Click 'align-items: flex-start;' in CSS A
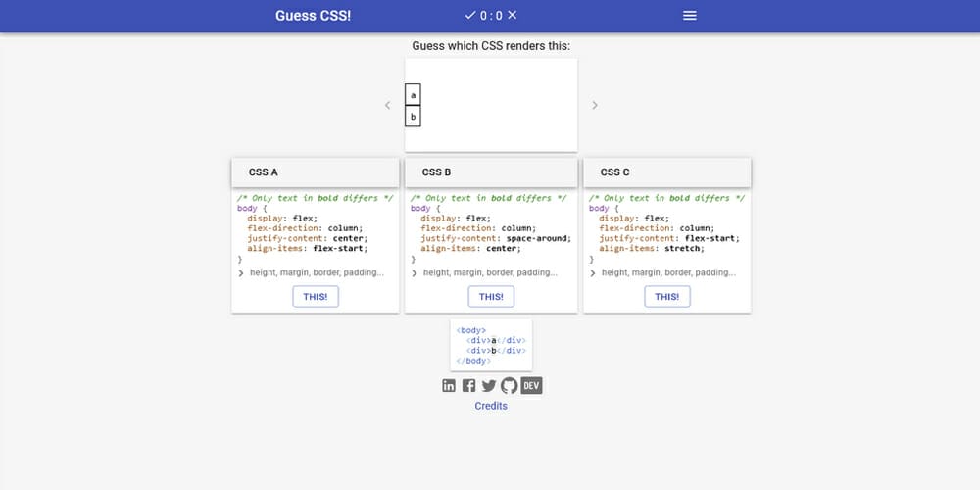980x490 pixels. click(x=308, y=249)
